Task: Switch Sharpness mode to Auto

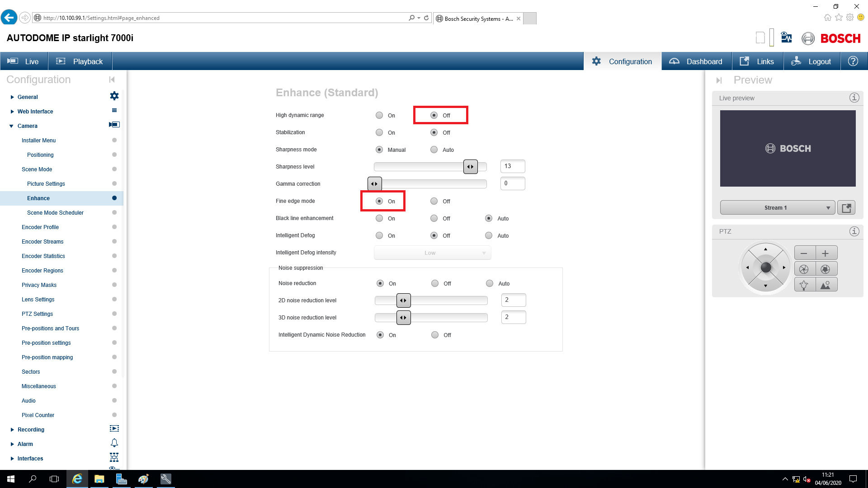Action: pos(434,150)
